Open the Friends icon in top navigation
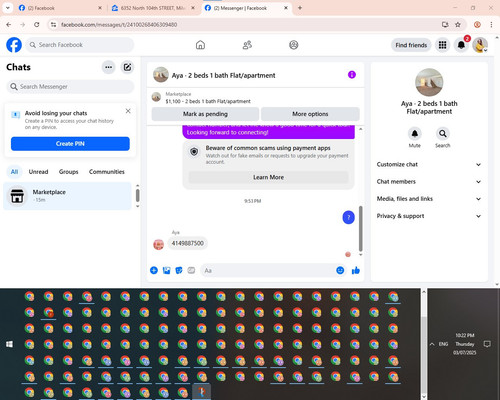The height and width of the screenshot is (400, 500). (x=247, y=45)
